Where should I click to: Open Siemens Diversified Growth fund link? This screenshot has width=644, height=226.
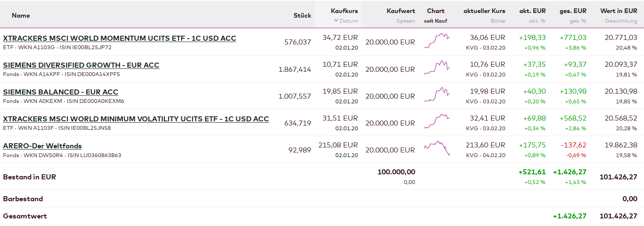point(81,65)
